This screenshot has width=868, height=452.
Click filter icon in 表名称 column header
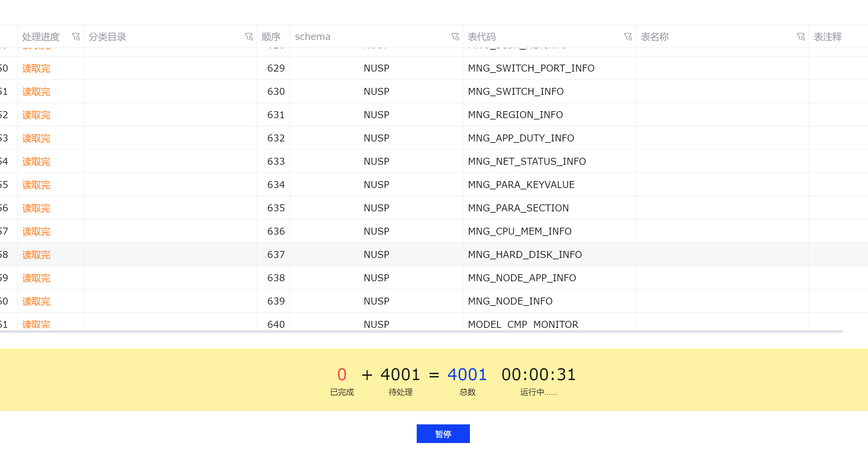click(x=801, y=36)
